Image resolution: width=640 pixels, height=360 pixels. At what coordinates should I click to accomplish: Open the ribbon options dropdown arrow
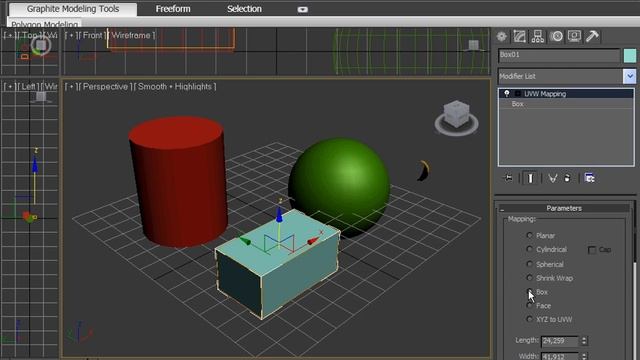tap(302, 9)
